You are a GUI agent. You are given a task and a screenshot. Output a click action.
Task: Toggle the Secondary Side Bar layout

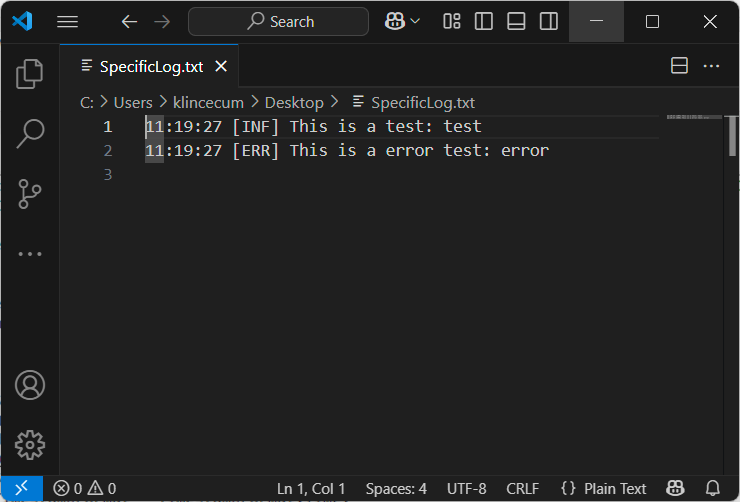click(x=548, y=21)
